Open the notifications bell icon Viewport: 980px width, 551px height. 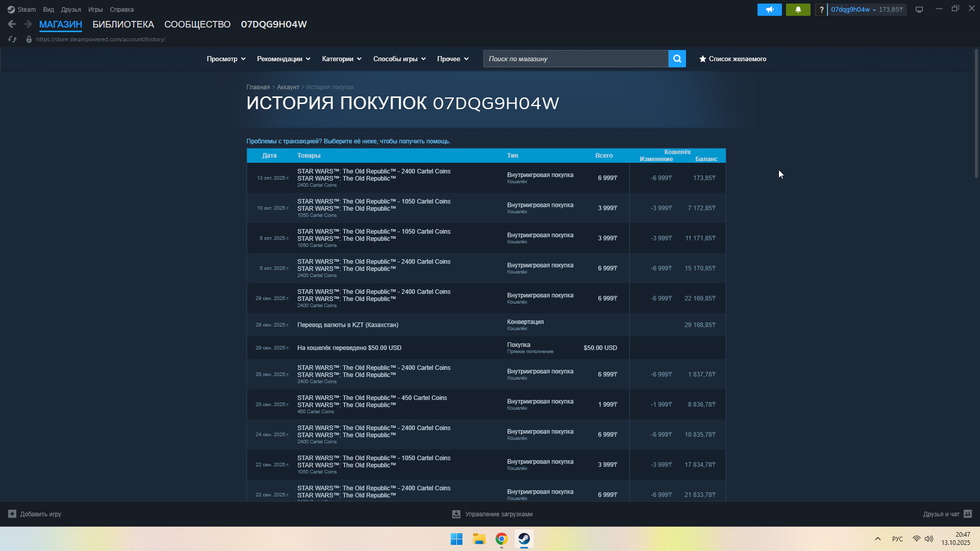coord(798,10)
